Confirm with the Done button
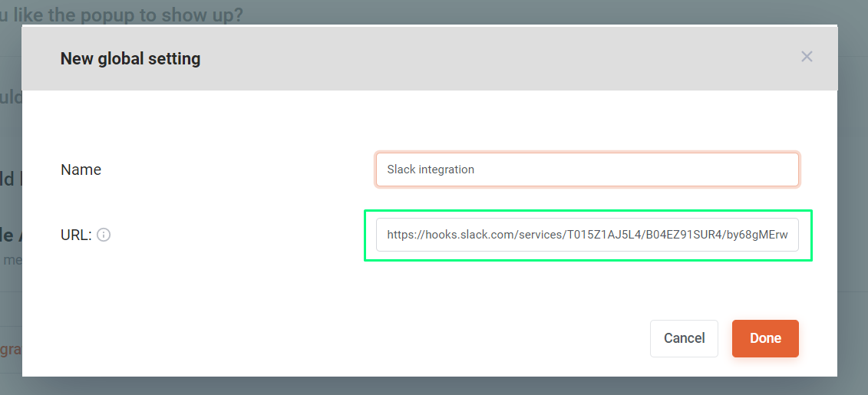This screenshot has width=868, height=395. (766, 338)
